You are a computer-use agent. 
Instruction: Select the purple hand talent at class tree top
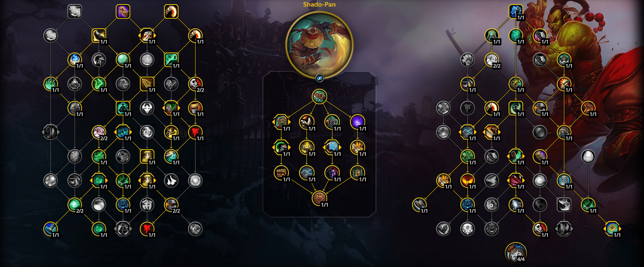123,11
